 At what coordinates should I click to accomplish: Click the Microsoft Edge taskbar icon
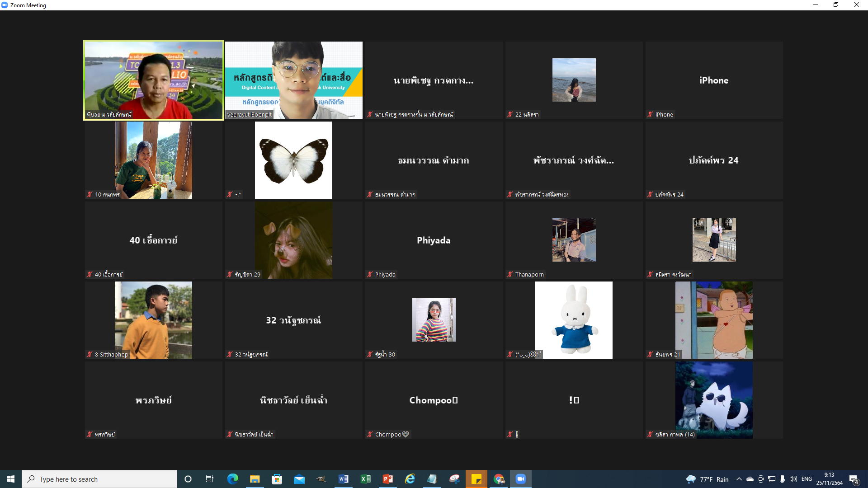pyautogui.click(x=233, y=479)
